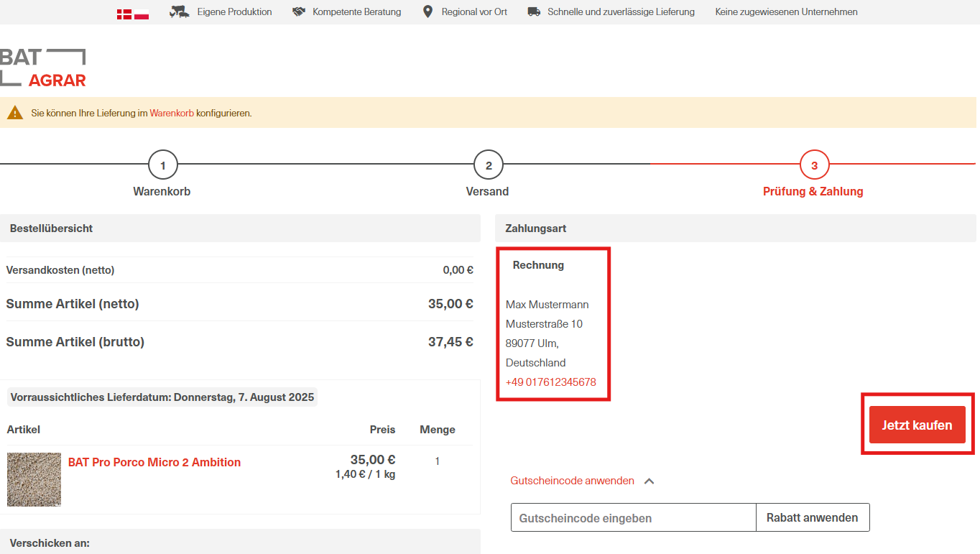Click the phone number +49 017612345678
Image resolution: width=980 pixels, height=554 pixels.
pos(551,382)
